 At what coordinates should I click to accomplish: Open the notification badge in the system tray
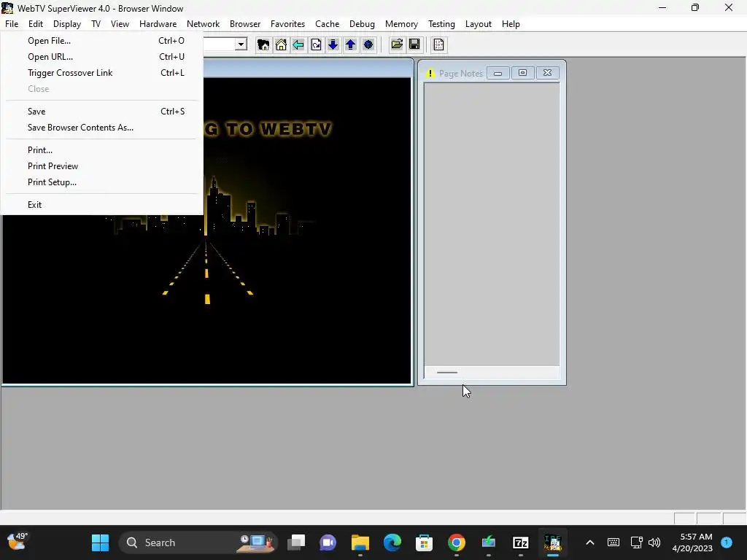click(727, 542)
